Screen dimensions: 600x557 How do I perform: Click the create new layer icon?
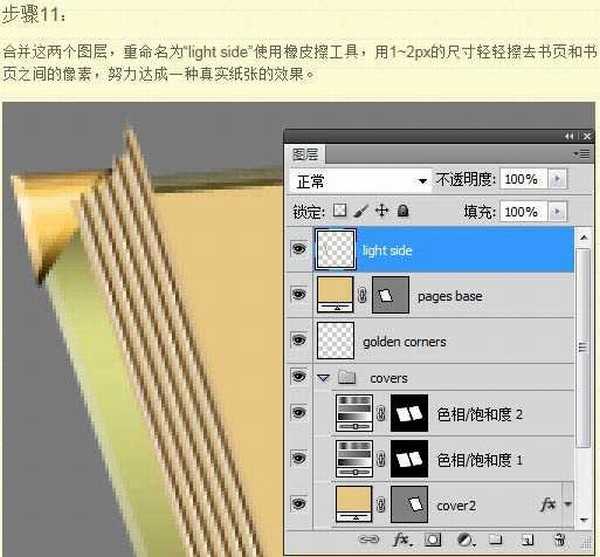pyautogui.click(x=525, y=540)
